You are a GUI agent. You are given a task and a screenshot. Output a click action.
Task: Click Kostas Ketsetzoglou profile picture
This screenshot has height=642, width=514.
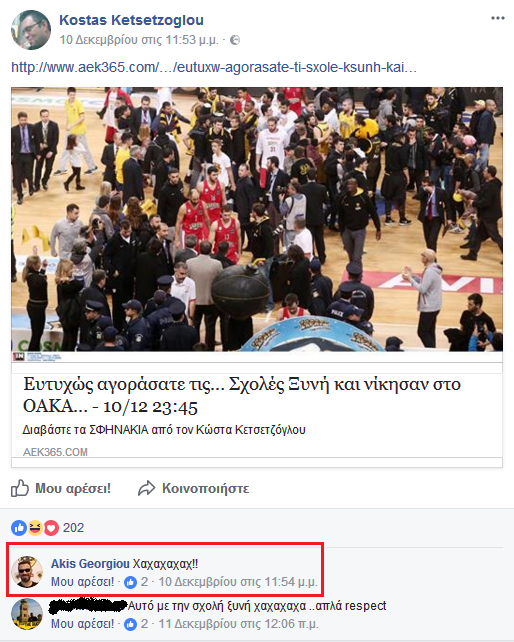(31, 30)
